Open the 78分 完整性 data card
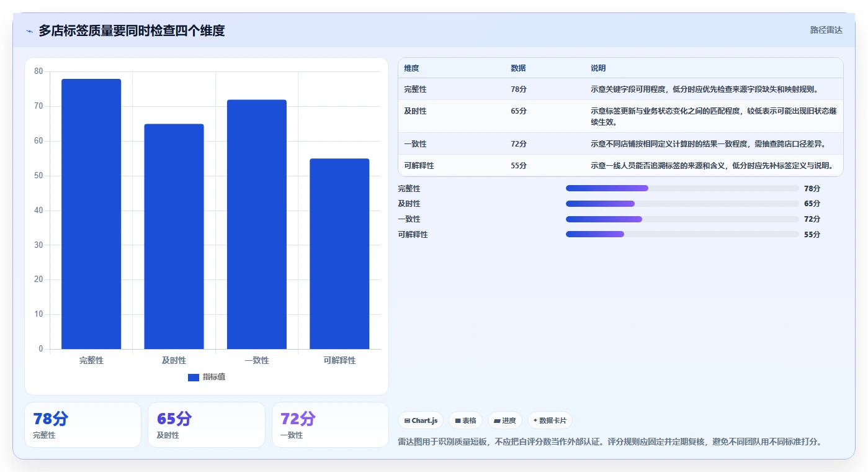Image resolution: width=868 pixels, height=472 pixels. point(83,425)
